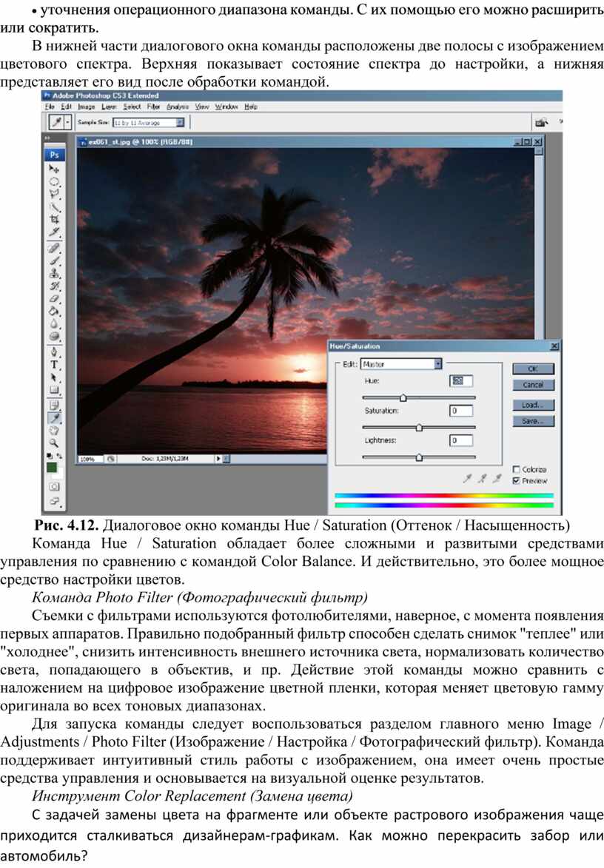Select the Zoom tool
604x868 pixels.
(x=54, y=443)
